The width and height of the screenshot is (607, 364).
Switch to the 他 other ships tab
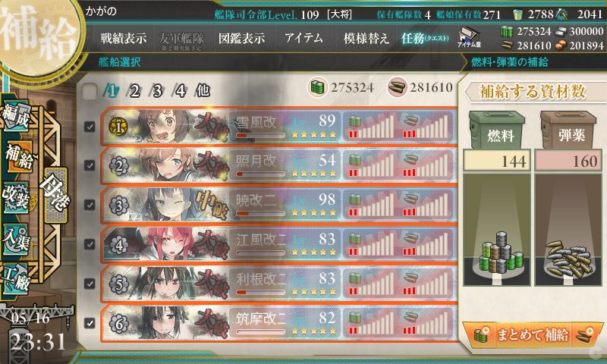[203, 91]
